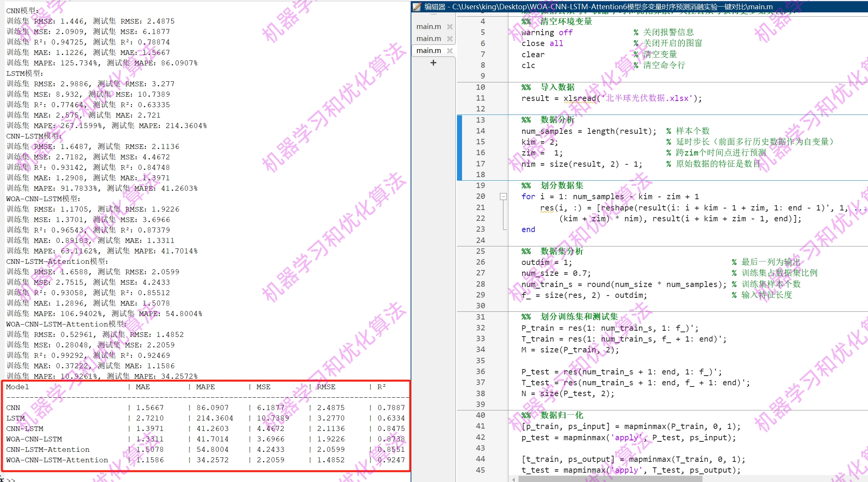
Task: Toggle breakpoint on line number 28
Action: point(480,284)
